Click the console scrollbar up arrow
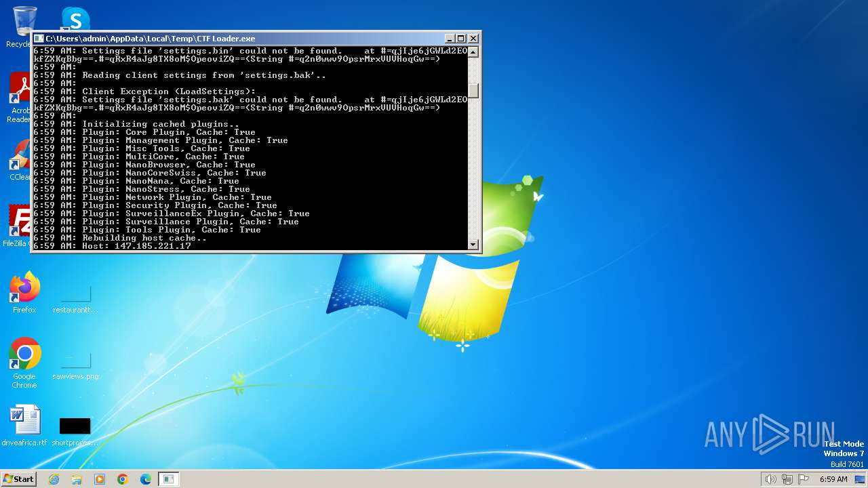 (473, 52)
